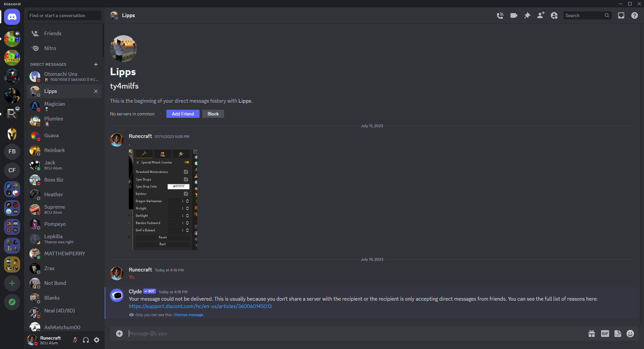Screen dimensions: 644x349
Task: Add friends to DM icon
Action: [541, 15]
